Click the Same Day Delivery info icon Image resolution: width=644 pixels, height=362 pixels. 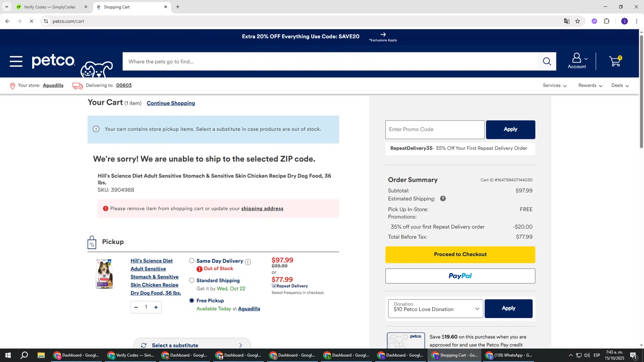click(248, 262)
